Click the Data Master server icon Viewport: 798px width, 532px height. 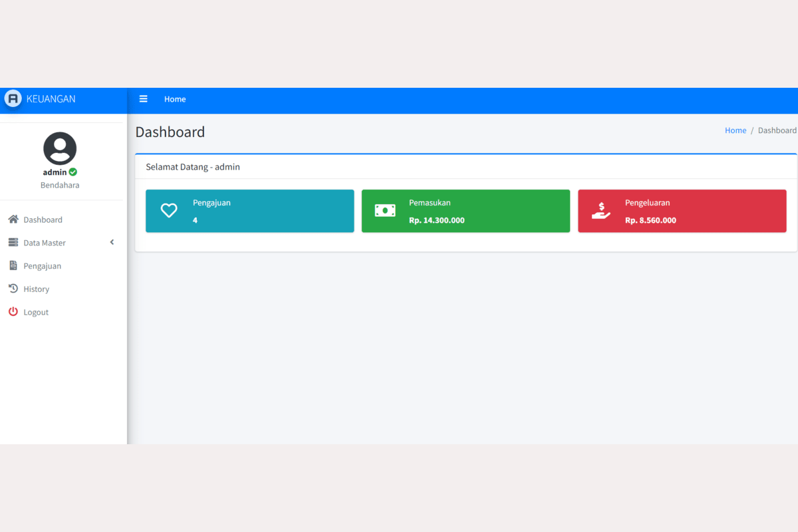tap(13, 243)
